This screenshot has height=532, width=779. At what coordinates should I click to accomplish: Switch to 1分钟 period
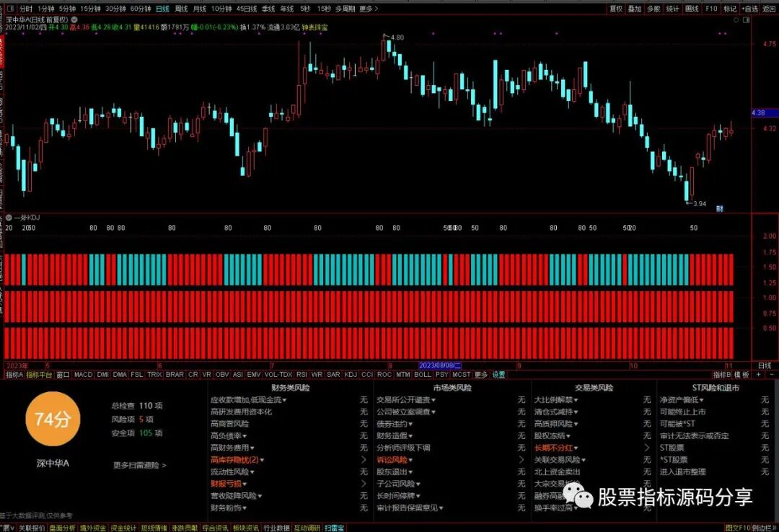(x=45, y=9)
